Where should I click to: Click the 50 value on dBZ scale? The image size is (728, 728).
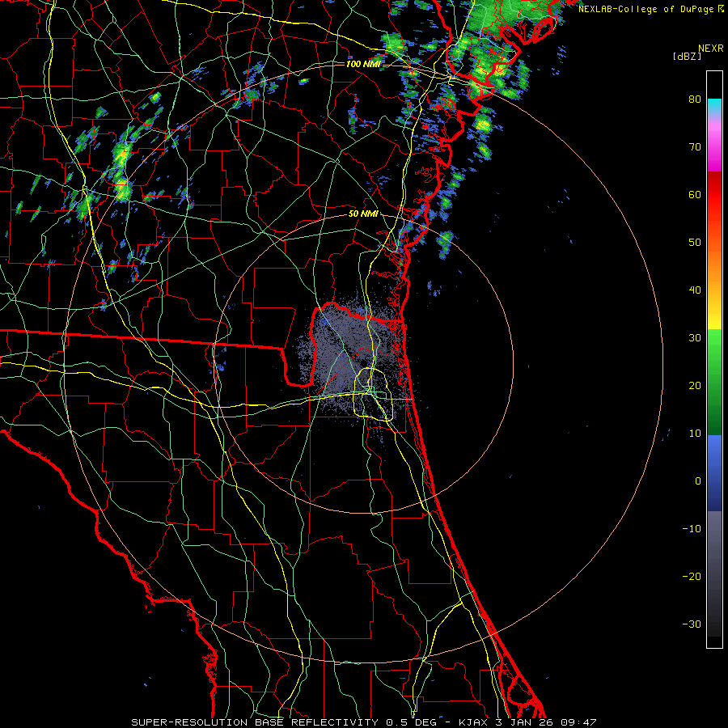[695, 243]
